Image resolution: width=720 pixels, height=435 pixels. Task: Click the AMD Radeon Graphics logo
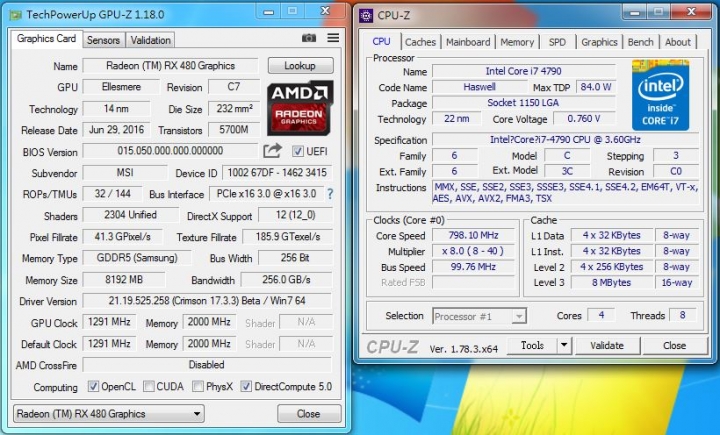click(x=300, y=108)
